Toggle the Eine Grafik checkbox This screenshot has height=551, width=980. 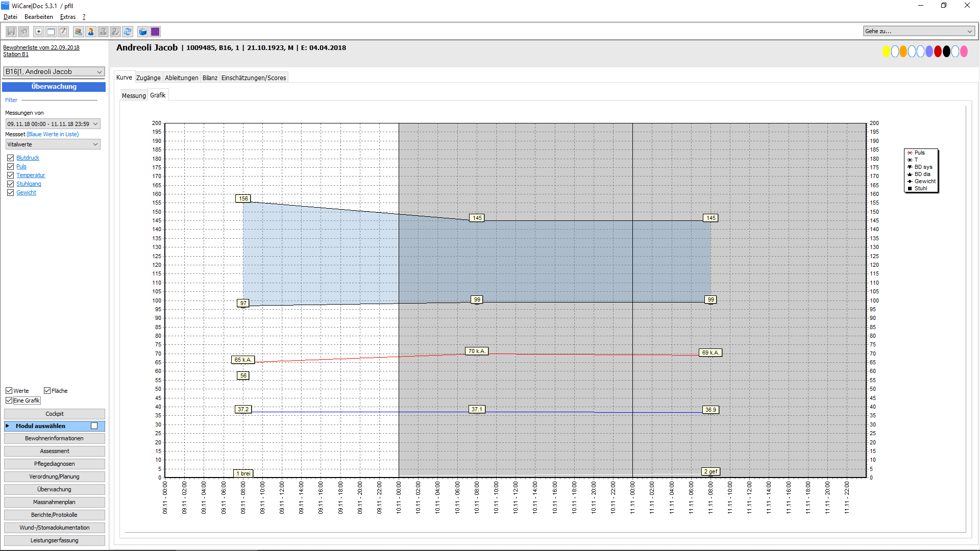9,400
